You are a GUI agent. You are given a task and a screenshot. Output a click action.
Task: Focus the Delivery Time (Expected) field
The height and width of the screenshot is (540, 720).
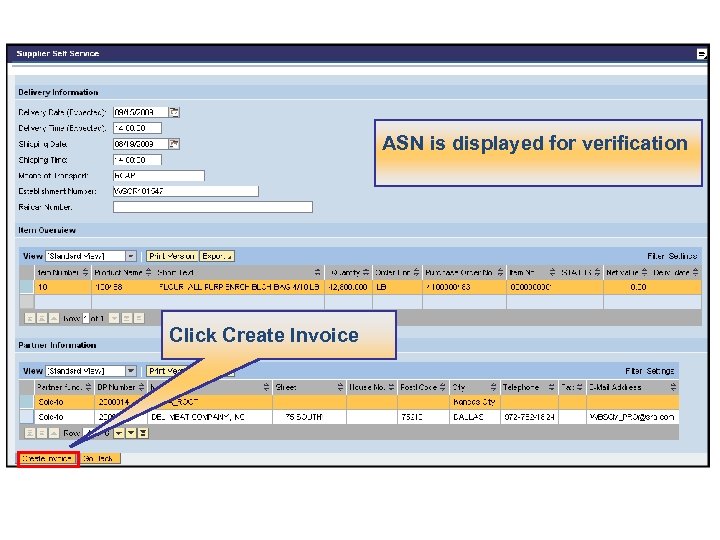[x=137, y=128]
